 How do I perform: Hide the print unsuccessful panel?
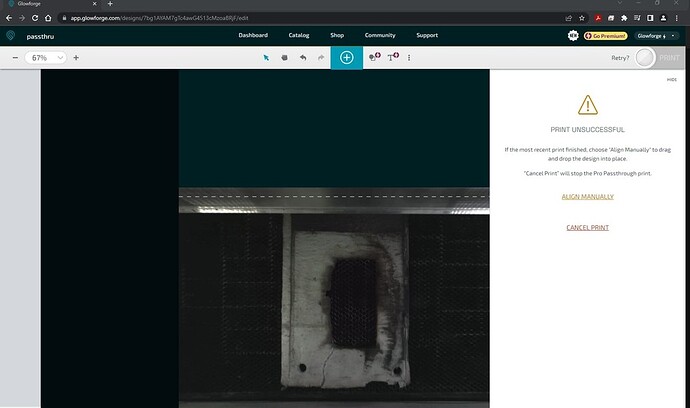pyautogui.click(x=672, y=80)
